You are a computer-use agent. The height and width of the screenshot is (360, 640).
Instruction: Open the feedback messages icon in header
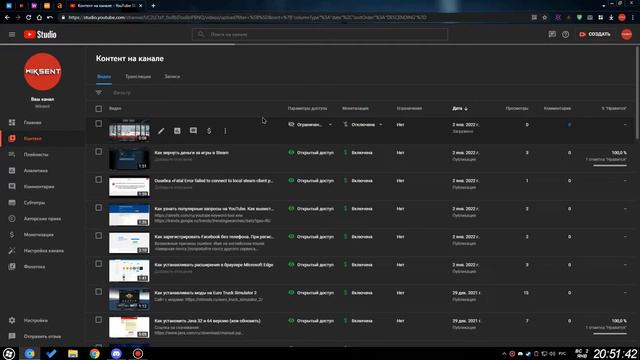click(x=552, y=35)
